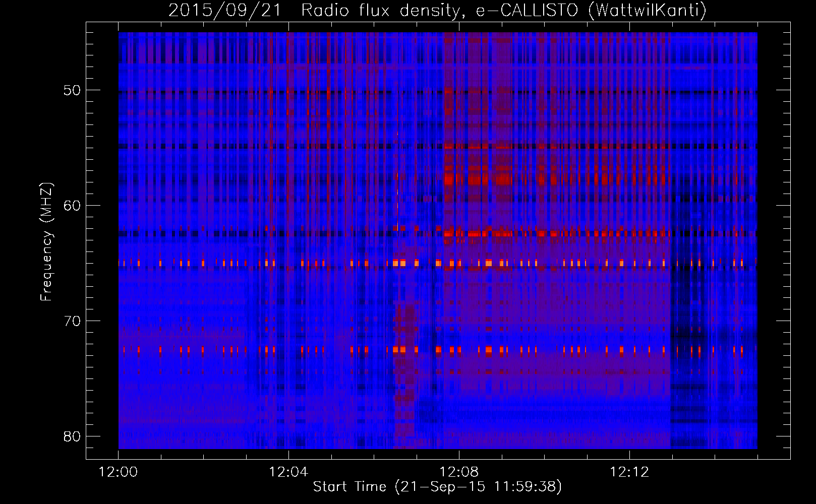Click the WattwilKanti station name
The height and width of the screenshot is (504, 816).
[647, 11]
